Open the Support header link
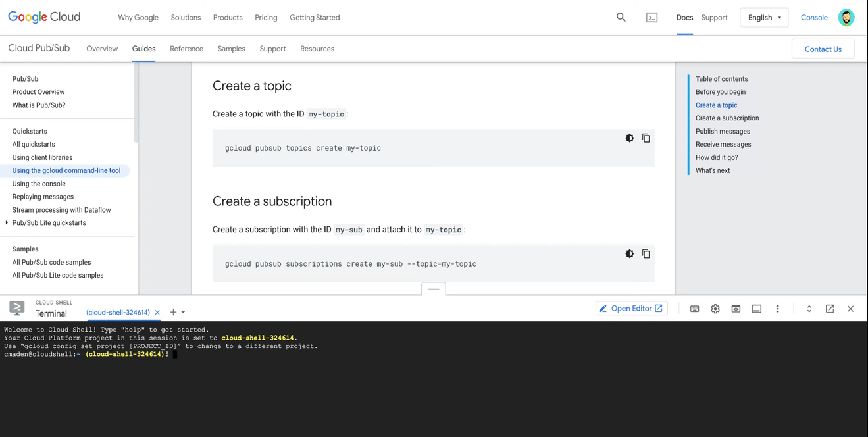Screen dimensions: 868x437 point(714,18)
